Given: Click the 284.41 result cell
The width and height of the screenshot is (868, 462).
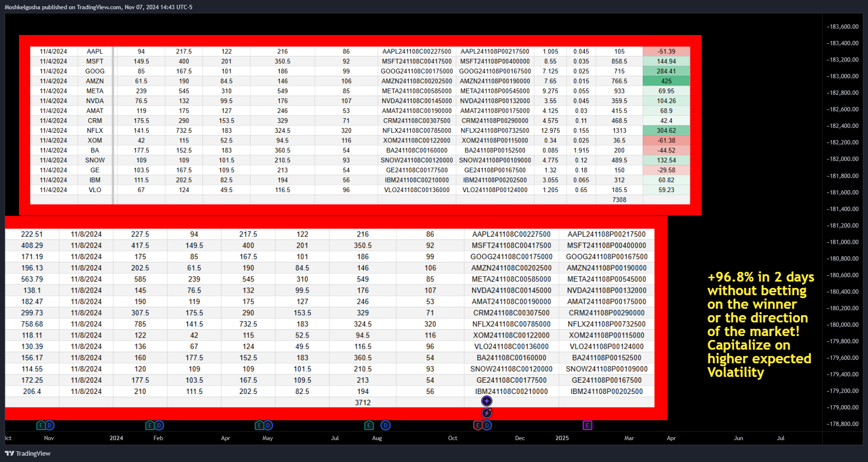Looking at the screenshot, I should 666,71.
